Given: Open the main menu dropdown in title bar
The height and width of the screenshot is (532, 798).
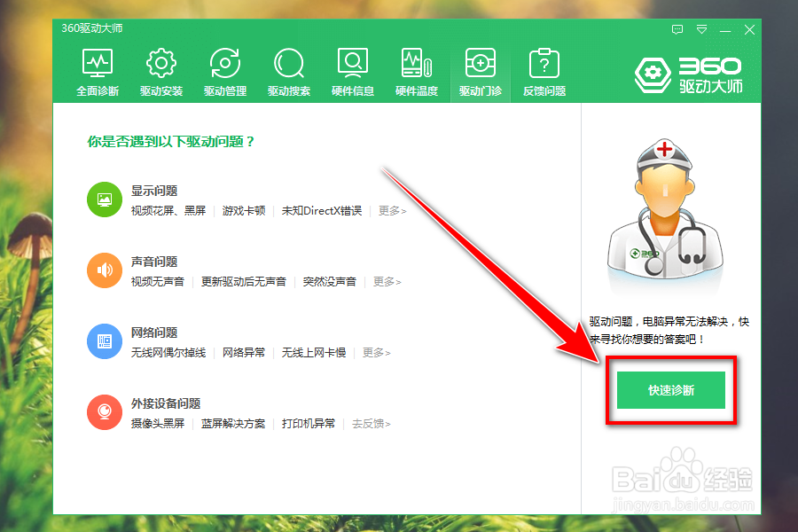Looking at the screenshot, I should click(x=702, y=29).
